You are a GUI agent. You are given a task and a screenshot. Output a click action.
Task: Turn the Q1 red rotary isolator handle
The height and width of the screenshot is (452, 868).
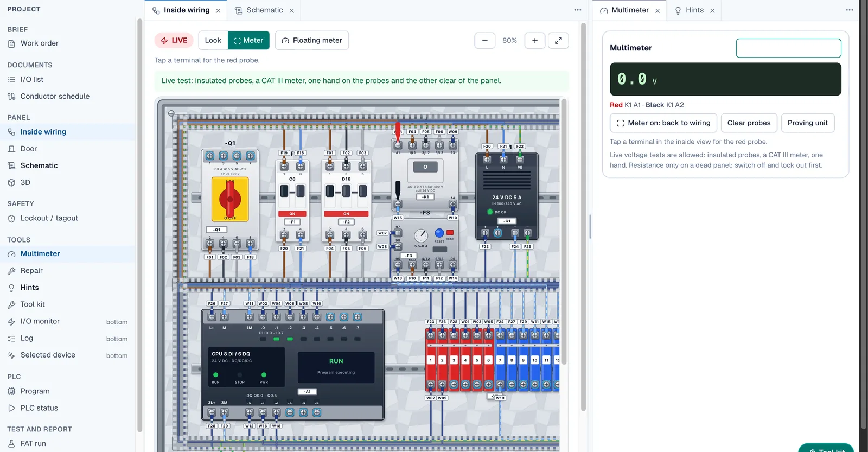click(x=230, y=199)
